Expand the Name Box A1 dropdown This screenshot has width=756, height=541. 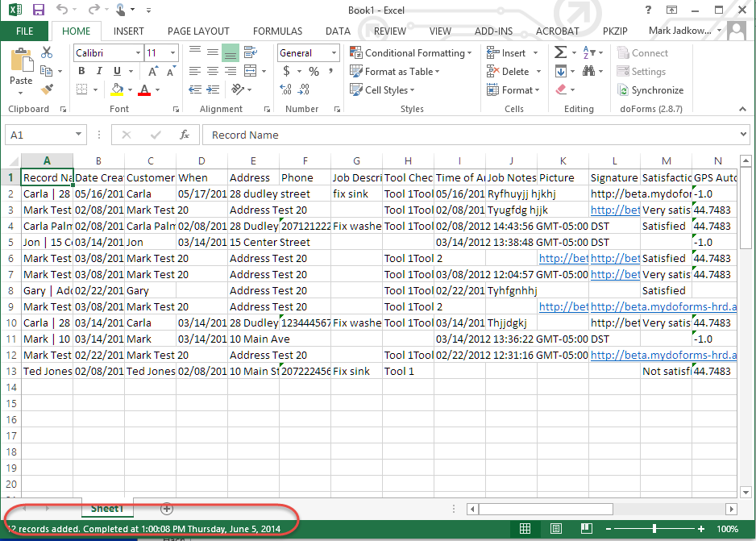pos(78,135)
